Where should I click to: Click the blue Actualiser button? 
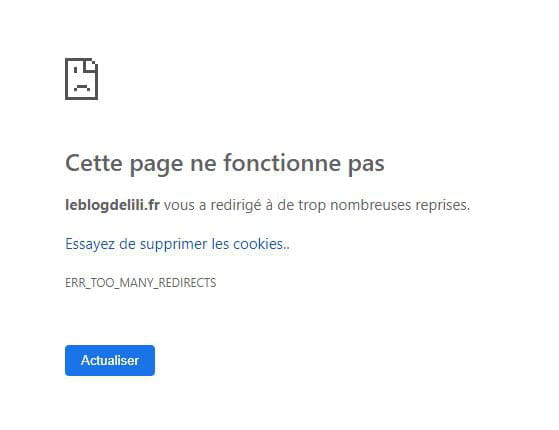[x=110, y=360]
